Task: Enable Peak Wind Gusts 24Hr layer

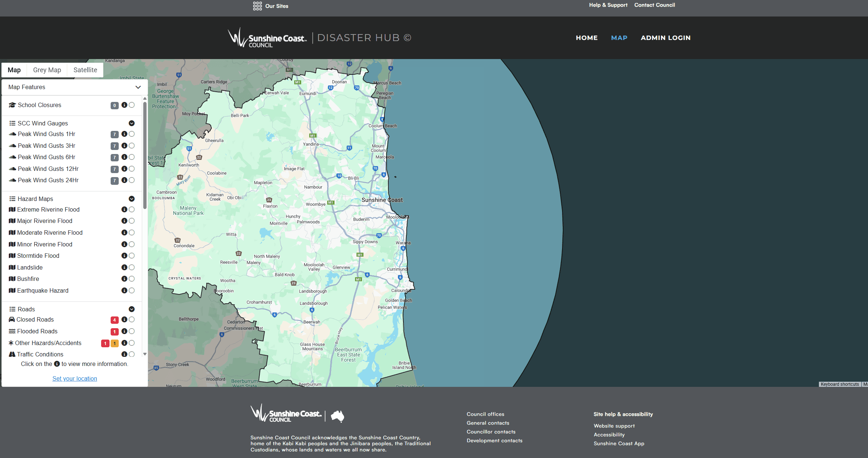Action: (x=132, y=180)
